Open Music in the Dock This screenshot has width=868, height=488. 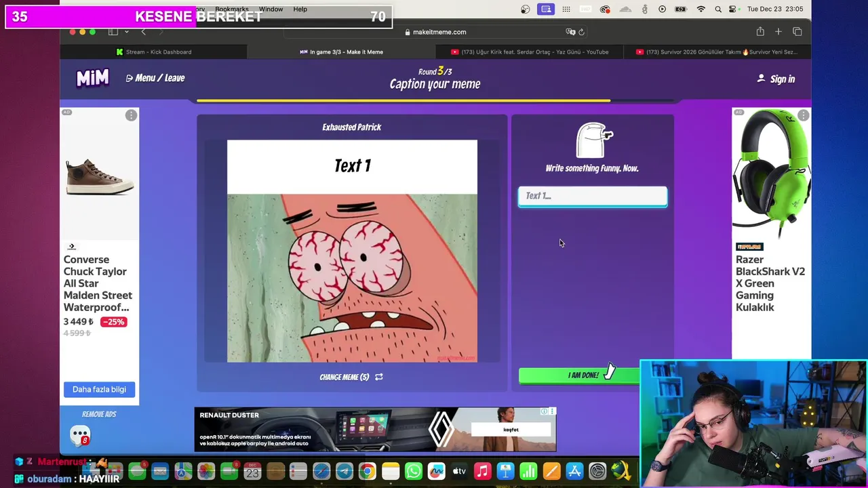pyautogui.click(x=483, y=471)
